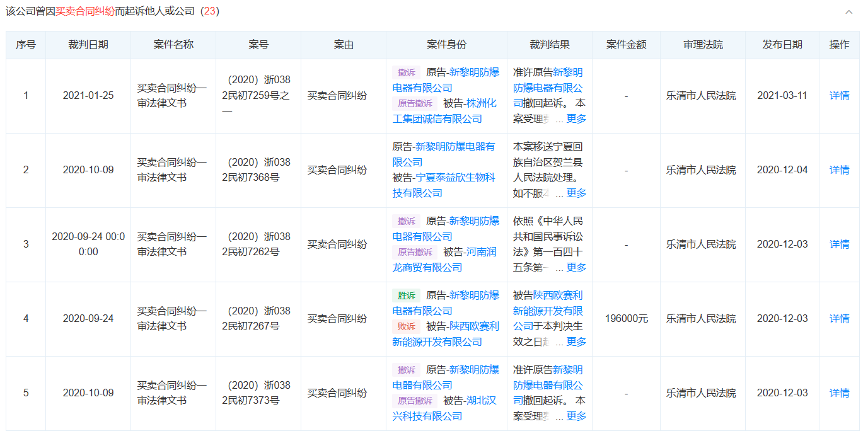Select judgment date 2021-01-25 cell

88,96
